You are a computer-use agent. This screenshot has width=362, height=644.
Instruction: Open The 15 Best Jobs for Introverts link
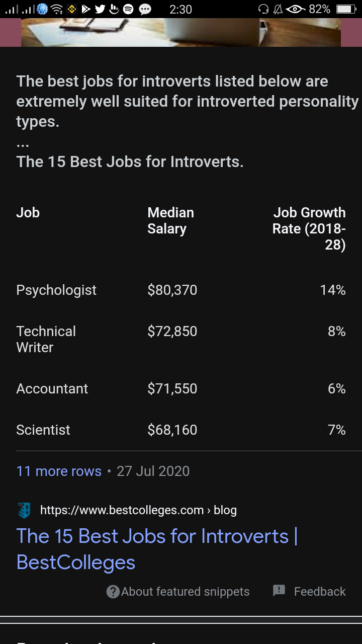(x=157, y=549)
